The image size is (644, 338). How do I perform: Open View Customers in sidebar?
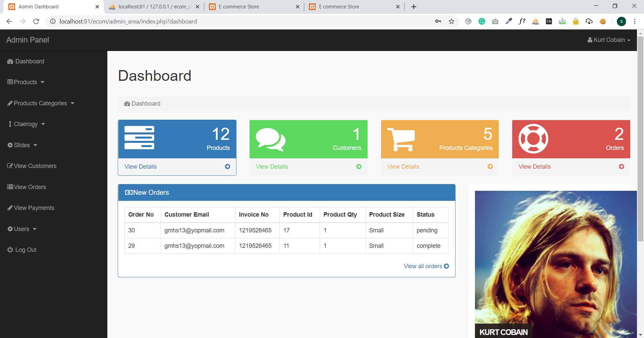[x=32, y=166]
